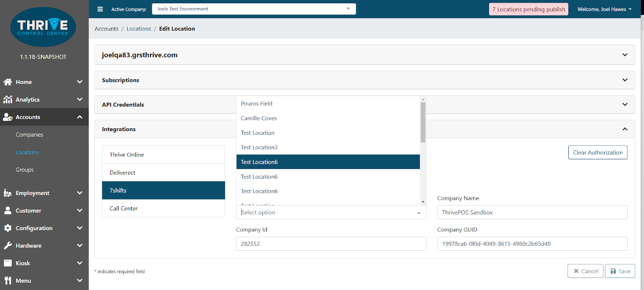
Task: Open the Welcome, Joel Hawes user menu
Action: click(x=604, y=9)
